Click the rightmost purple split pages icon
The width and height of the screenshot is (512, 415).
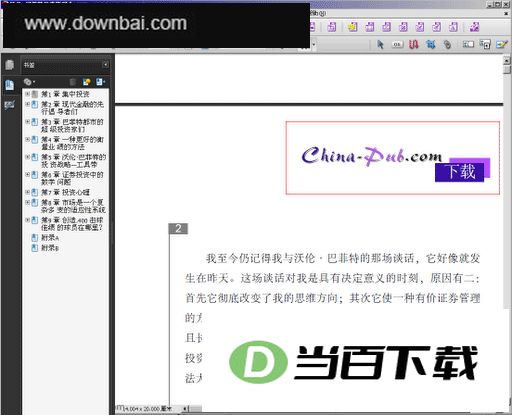click(474, 27)
